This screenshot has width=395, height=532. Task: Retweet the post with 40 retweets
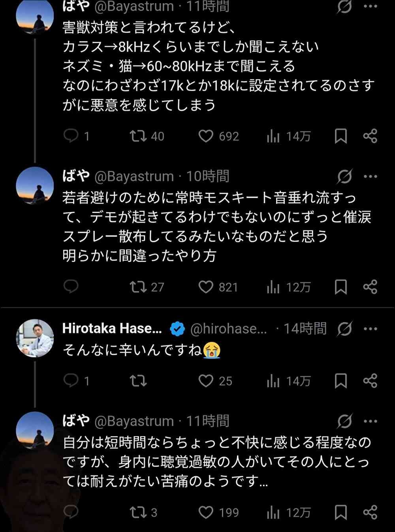(138, 136)
